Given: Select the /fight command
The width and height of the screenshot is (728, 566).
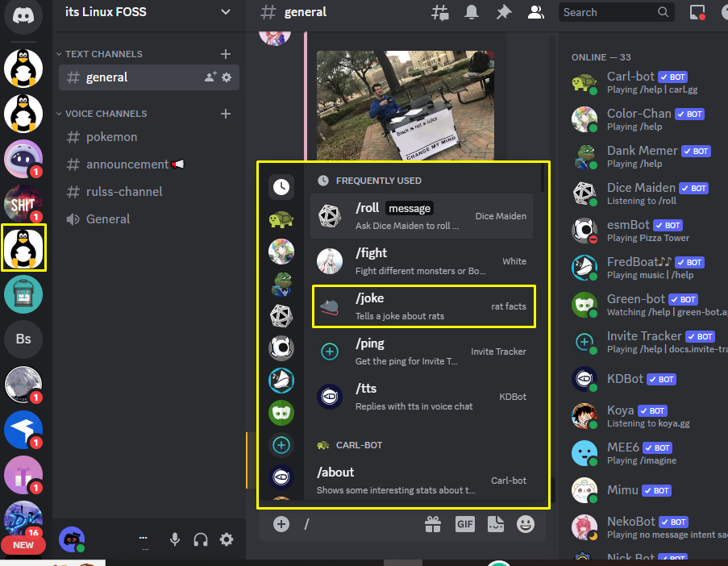Looking at the screenshot, I should 422,261.
